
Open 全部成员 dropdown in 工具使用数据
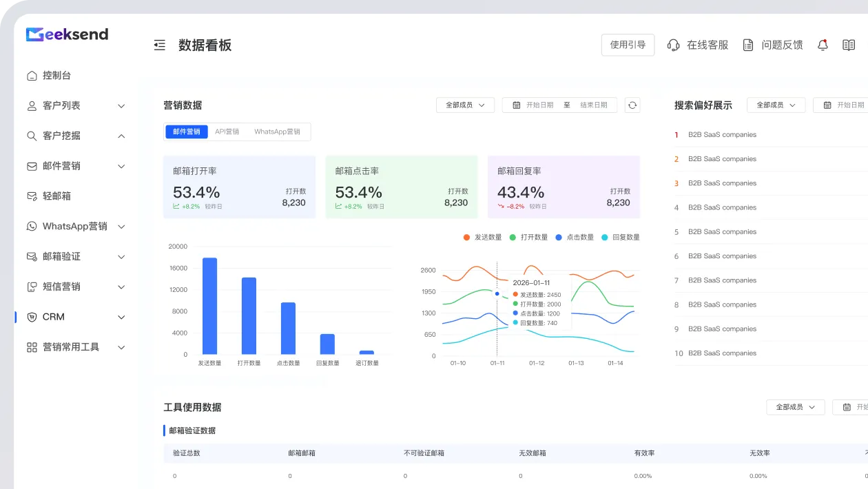(x=796, y=407)
